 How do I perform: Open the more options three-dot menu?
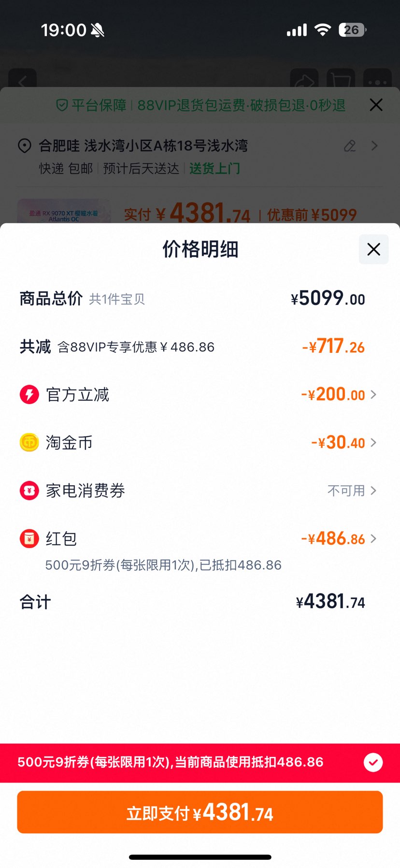click(377, 80)
